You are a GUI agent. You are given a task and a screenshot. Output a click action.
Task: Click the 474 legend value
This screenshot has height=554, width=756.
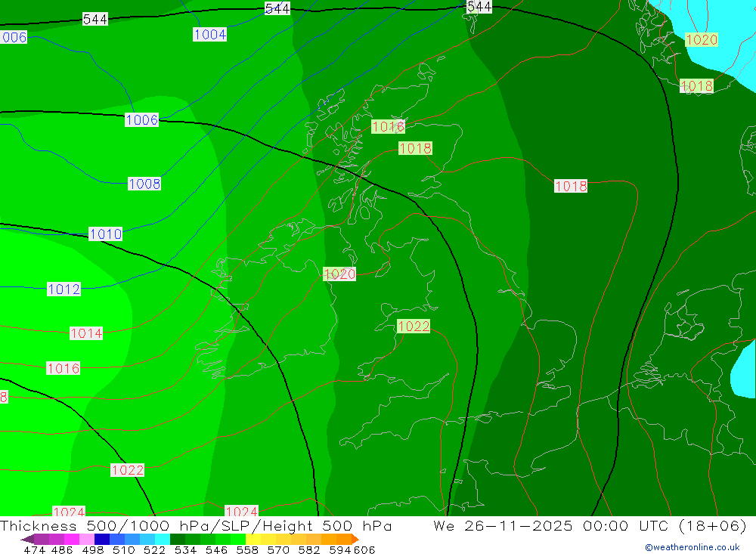(34, 549)
